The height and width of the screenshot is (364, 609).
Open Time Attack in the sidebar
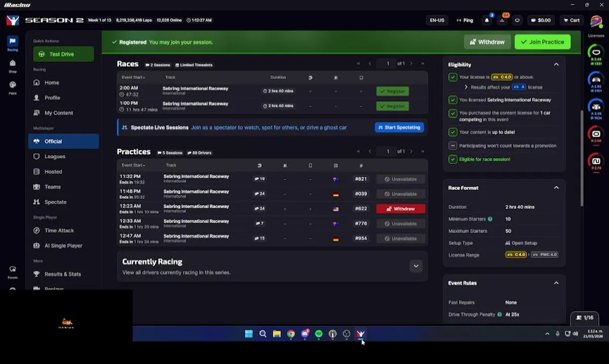59,230
